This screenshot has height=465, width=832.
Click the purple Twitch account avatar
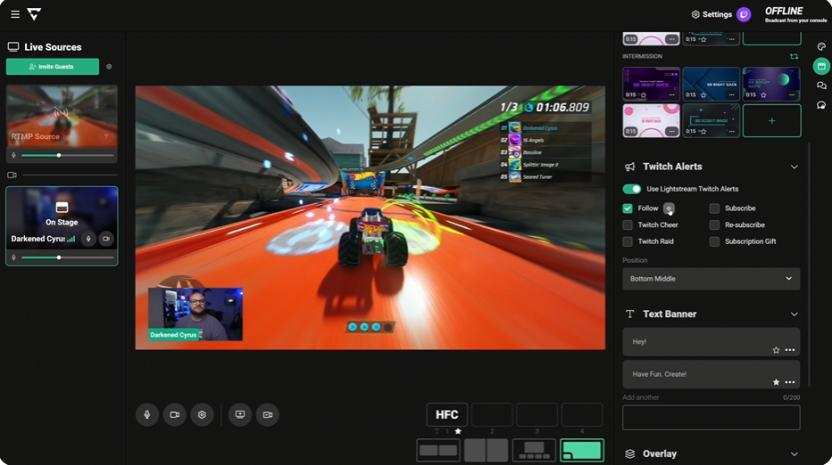tap(744, 14)
